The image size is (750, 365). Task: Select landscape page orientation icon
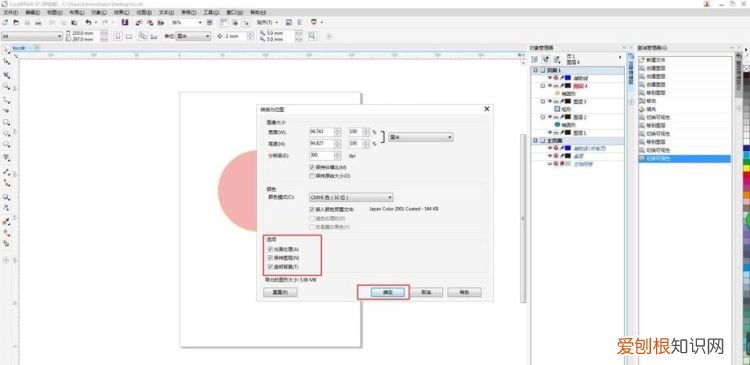point(129,36)
